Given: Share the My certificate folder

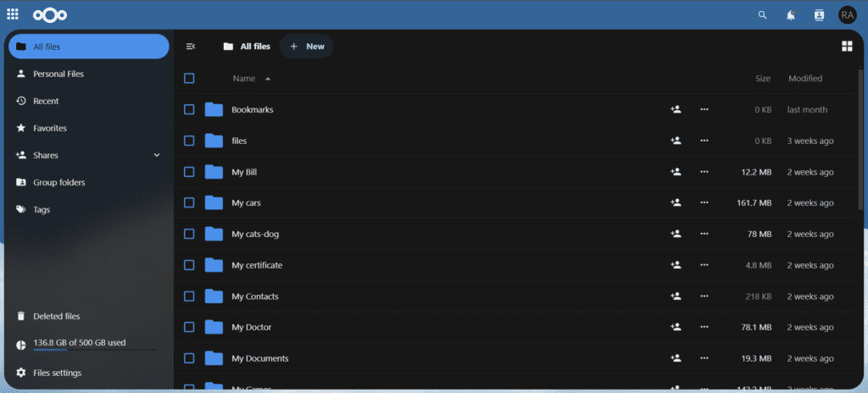Looking at the screenshot, I should [676, 265].
